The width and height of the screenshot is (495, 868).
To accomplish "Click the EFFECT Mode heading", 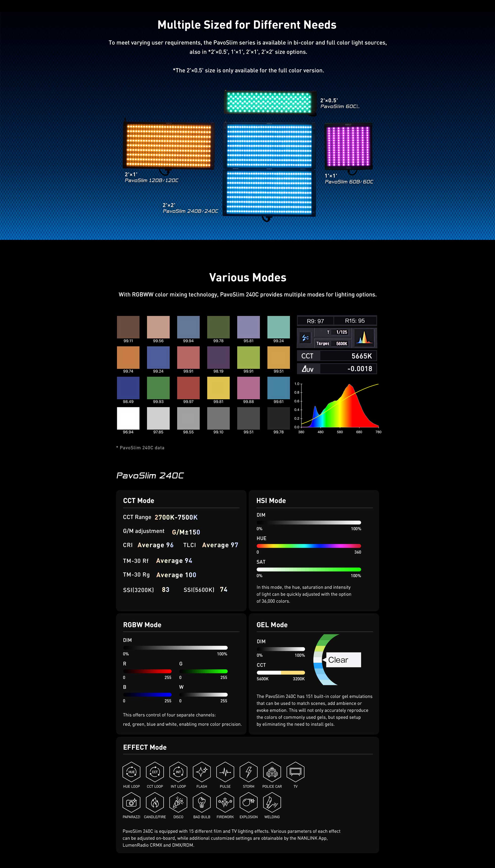I will click(145, 747).
